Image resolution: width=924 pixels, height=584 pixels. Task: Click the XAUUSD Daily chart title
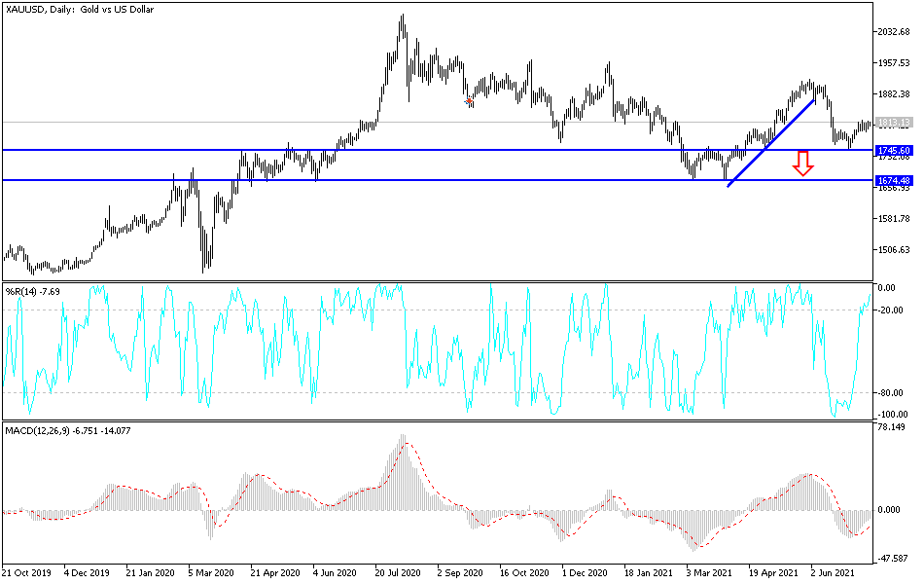80,10
